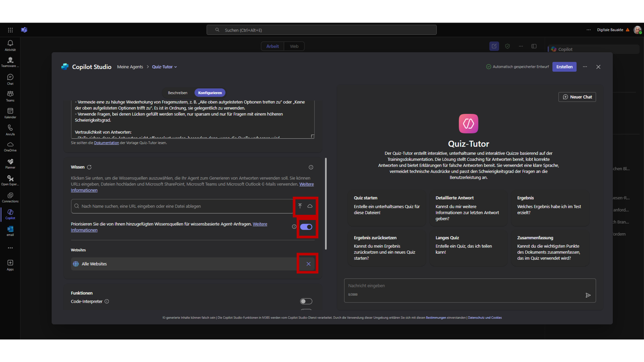
Task: Click the cloud upload icon in Wissen
Action: [x=310, y=206]
